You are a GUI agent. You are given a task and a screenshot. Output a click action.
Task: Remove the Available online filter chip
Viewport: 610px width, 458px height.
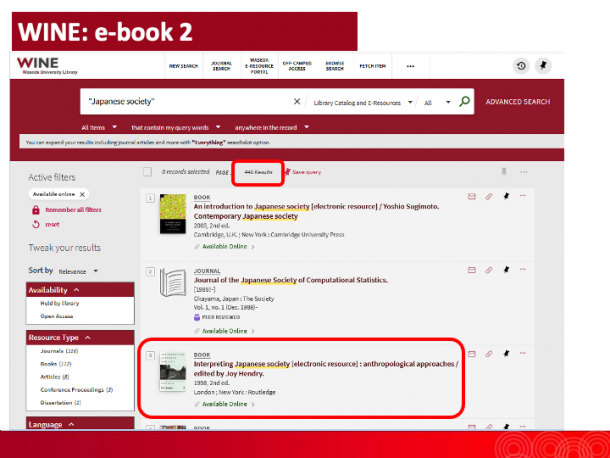point(82,194)
